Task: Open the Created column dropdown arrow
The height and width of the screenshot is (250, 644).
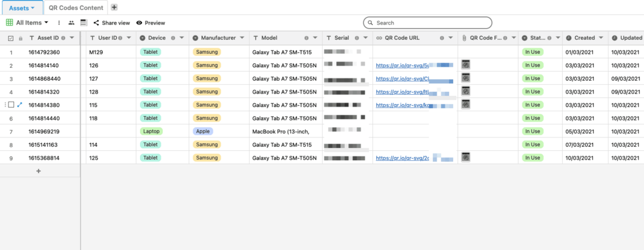Action: coord(604,38)
